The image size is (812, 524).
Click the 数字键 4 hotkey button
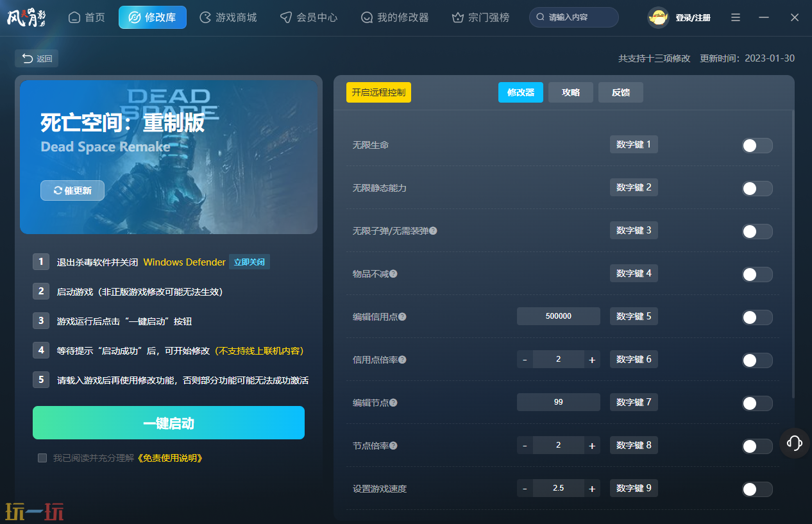pos(634,273)
